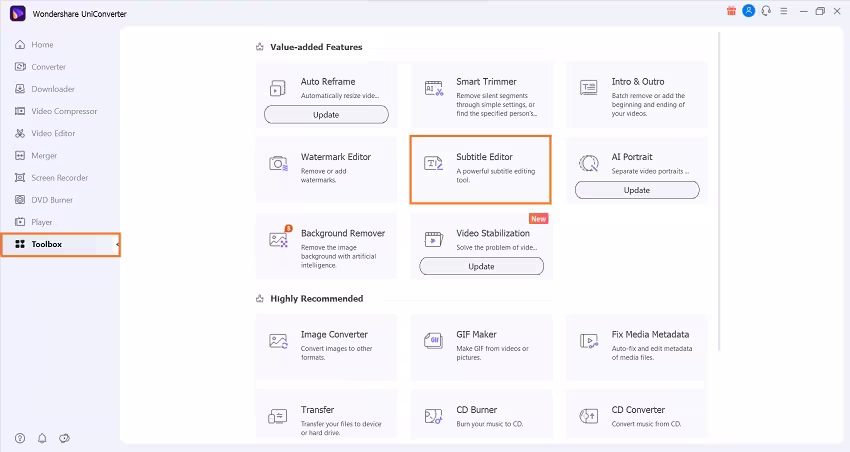Click the feedback icon at bottom left

click(65, 438)
